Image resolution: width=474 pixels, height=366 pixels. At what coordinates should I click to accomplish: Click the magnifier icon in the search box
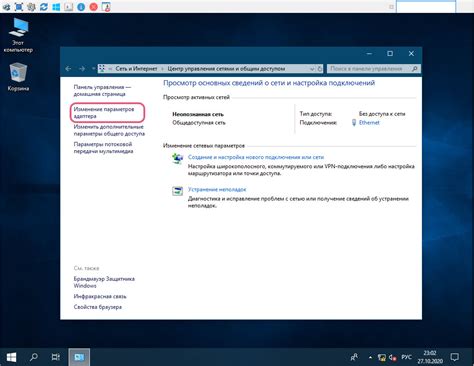[415, 69]
